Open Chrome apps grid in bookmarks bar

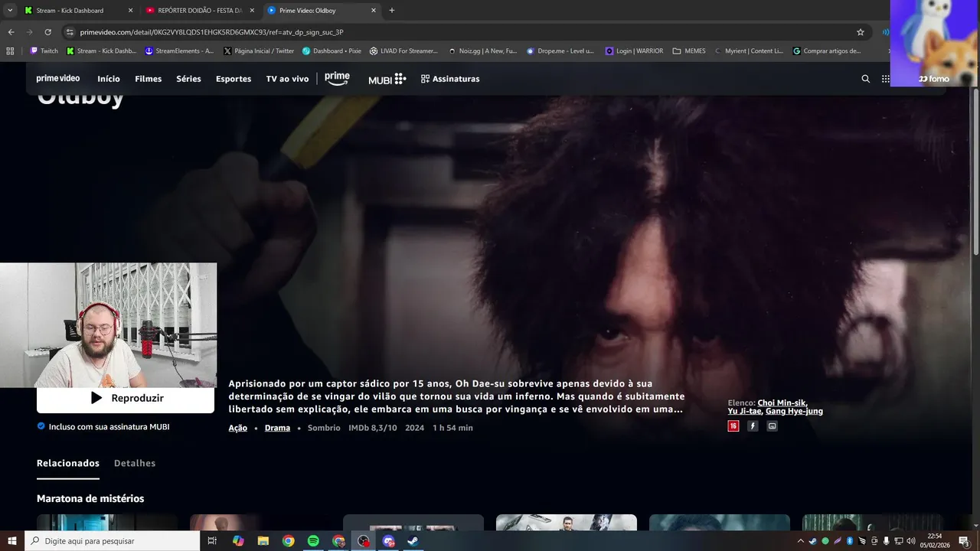click(x=10, y=51)
